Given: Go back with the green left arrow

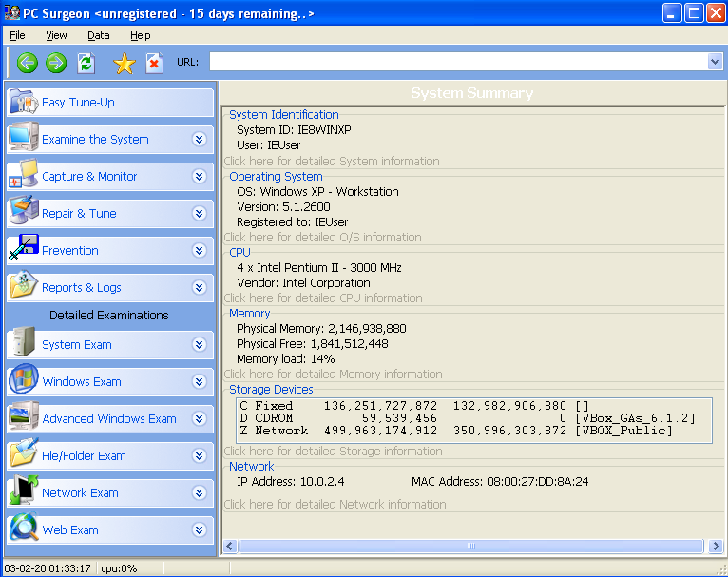Looking at the screenshot, I should (27, 63).
